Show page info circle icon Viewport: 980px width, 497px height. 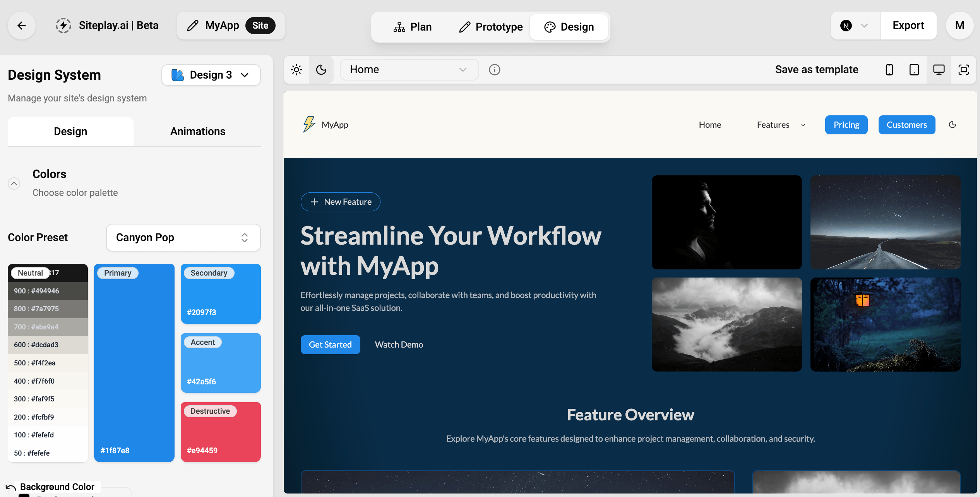pos(495,70)
